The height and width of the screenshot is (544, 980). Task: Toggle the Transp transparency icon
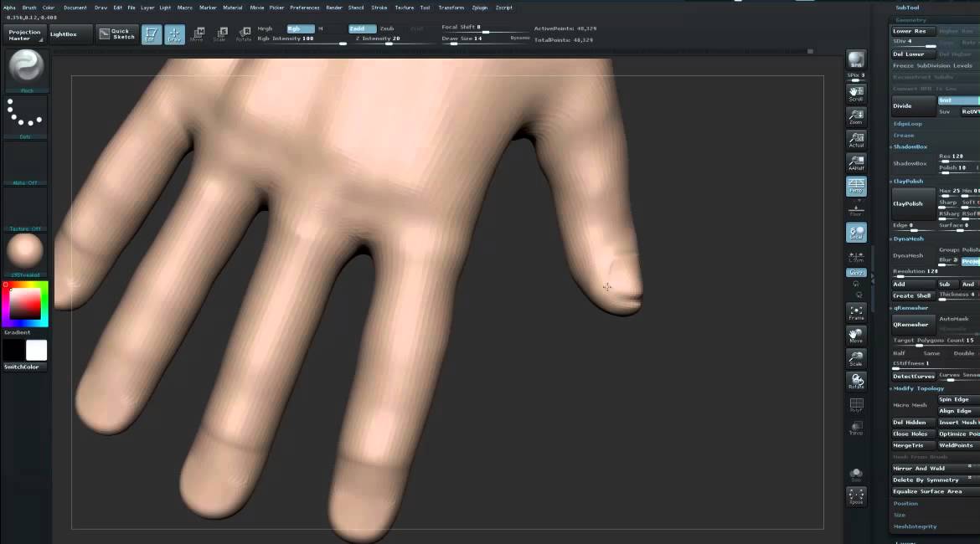pyautogui.click(x=856, y=428)
